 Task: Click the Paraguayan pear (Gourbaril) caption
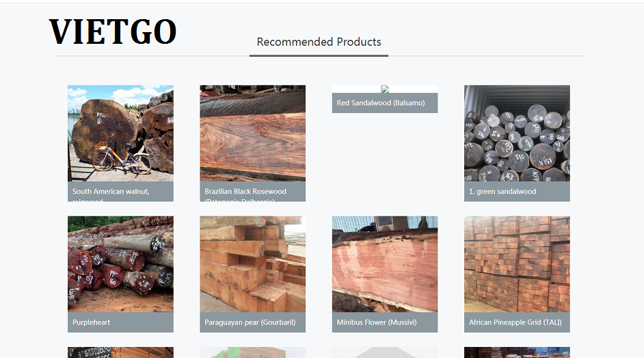tap(250, 322)
